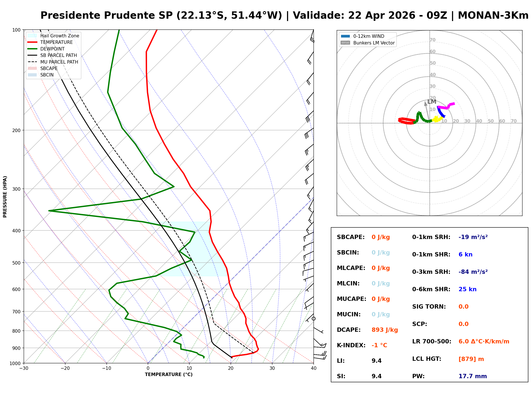Viewport: 532px width, 393px height.
Task: Click the magenta hodograph wind segment
Action: [444, 108]
